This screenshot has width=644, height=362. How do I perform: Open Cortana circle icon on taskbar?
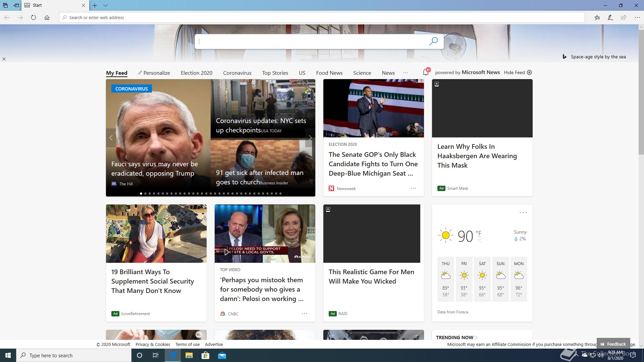tap(140, 355)
